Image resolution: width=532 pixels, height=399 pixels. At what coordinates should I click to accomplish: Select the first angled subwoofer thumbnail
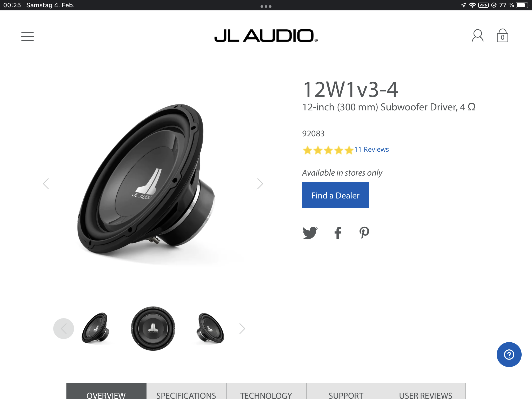coord(96,329)
